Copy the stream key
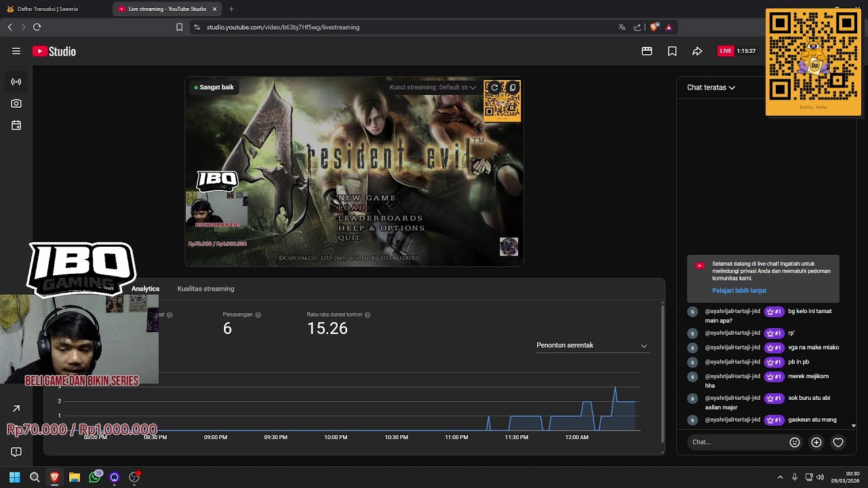The image size is (868, 488). click(x=513, y=87)
